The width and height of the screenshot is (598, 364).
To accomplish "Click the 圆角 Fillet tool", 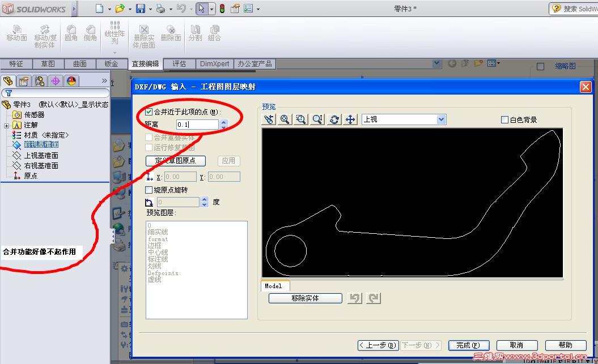I will point(71,33).
